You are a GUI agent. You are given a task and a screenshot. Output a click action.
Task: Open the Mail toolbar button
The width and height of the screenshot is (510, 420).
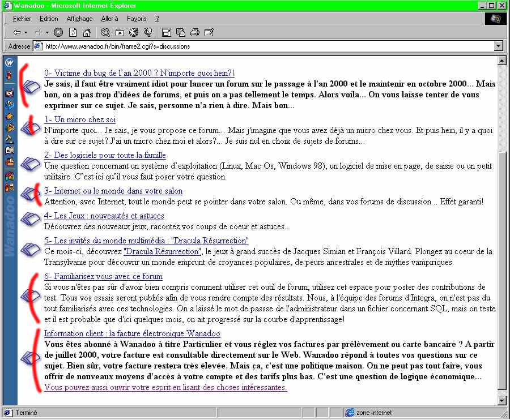point(181,32)
